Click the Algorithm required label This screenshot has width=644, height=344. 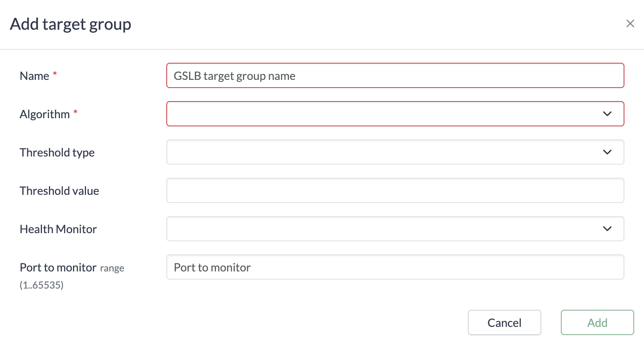45,114
